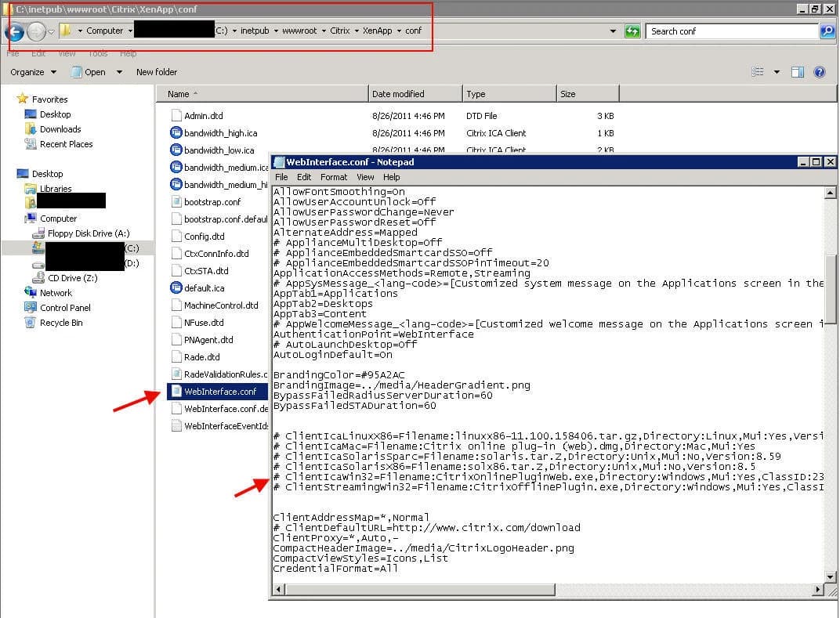The image size is (840, 618).
Task: Click the Change your view icon
Action: [x=758, y=72]
